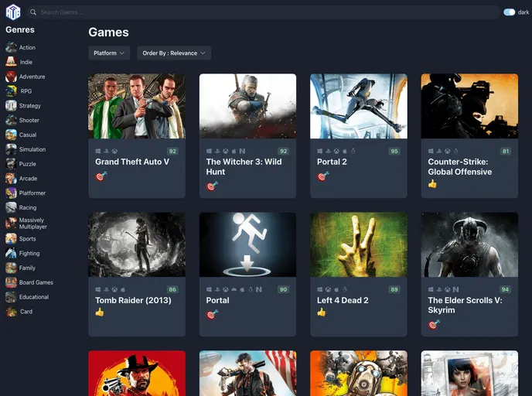The height and width of the screenshot is (396, 532).
Task: Click the Left 4 Dead 2 title
Action: tap(343, 300)
